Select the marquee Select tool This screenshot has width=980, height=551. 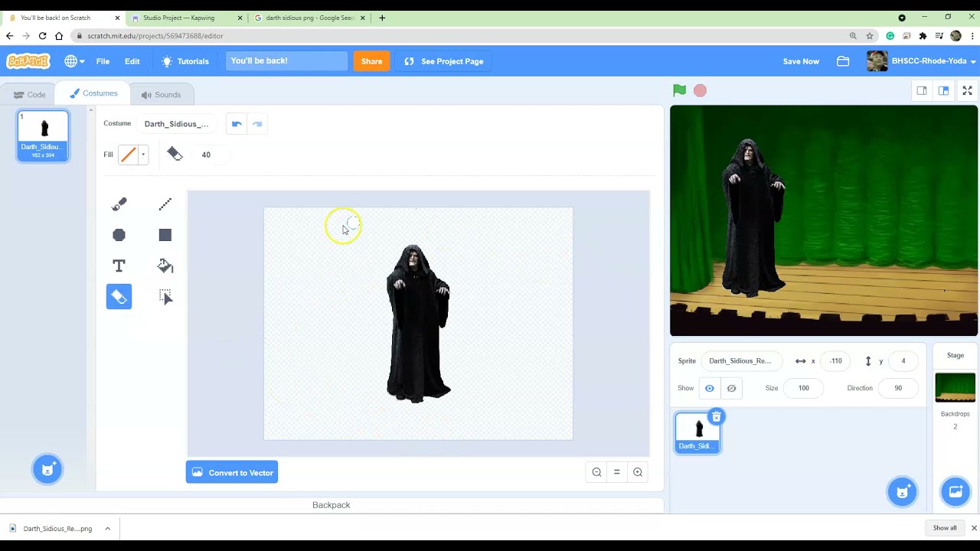tap(165, 296)
